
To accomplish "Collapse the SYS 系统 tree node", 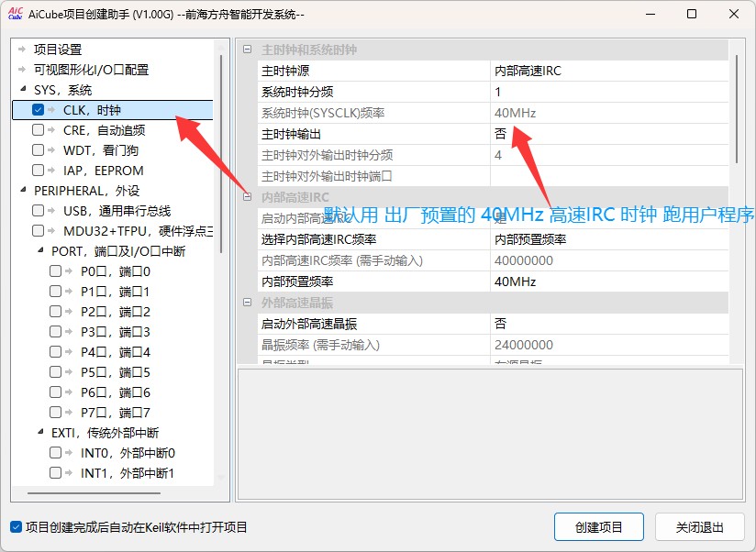I will coord(23,89).
